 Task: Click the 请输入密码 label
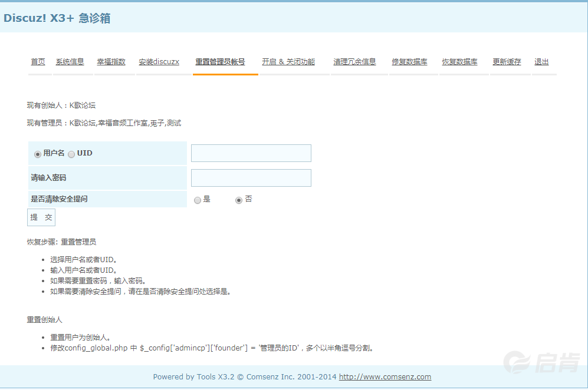coord(48,177)
